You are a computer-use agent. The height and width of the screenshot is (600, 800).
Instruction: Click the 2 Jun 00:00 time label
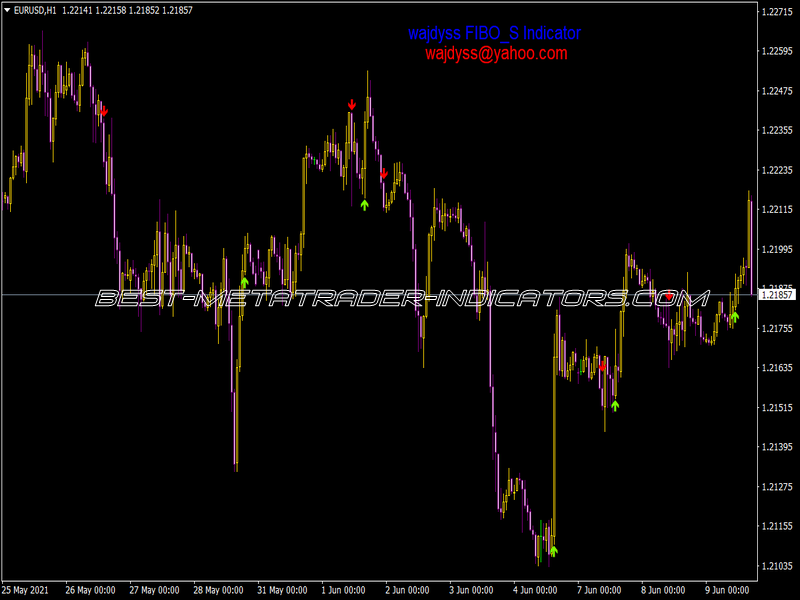(407, 590)
